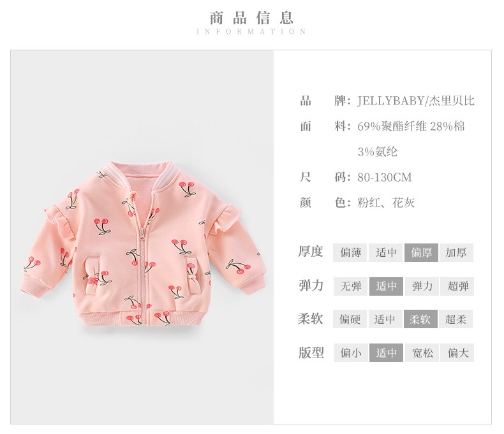Click the pink cherry jacket product image
Viewport: 504px width, 434px height.
[x=142, y=244]
